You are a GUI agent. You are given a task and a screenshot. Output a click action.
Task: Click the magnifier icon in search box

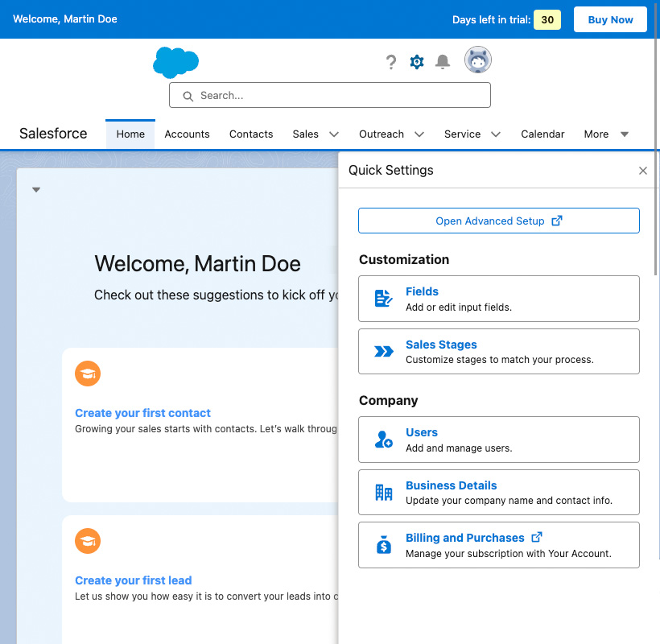pyautogui.click(x=188, y=96)
